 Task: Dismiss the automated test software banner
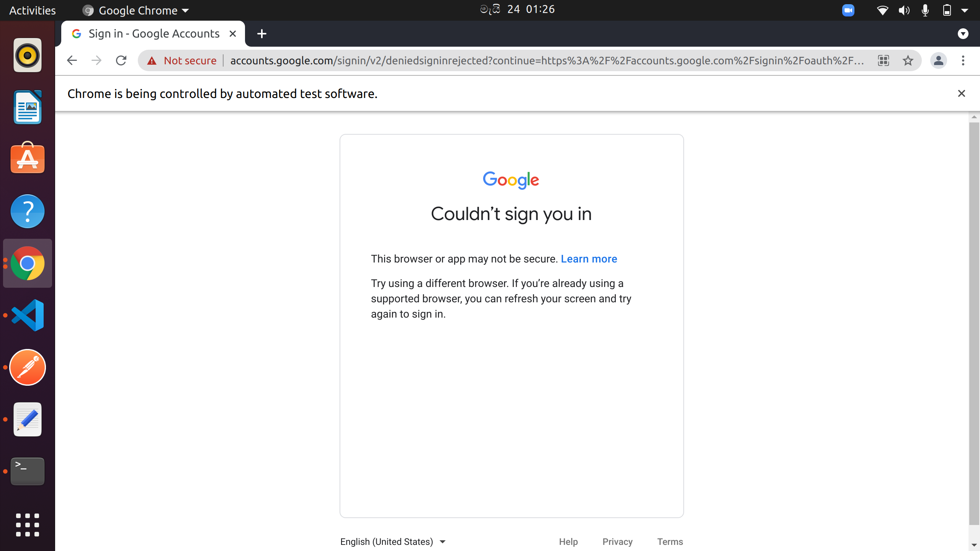click(961, 93)
